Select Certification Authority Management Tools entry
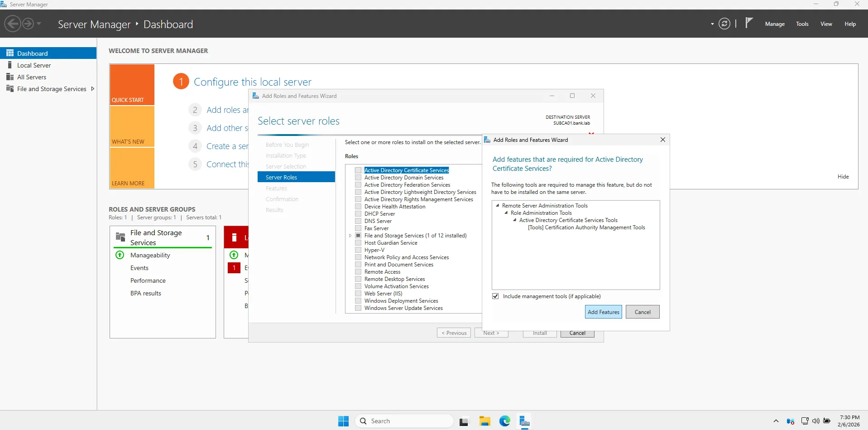The width and height of the screenshot is (868, 430). coord(586,227)
